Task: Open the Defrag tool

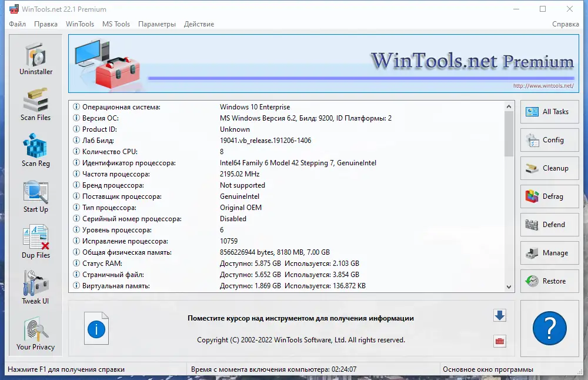Action: [549, 196]
